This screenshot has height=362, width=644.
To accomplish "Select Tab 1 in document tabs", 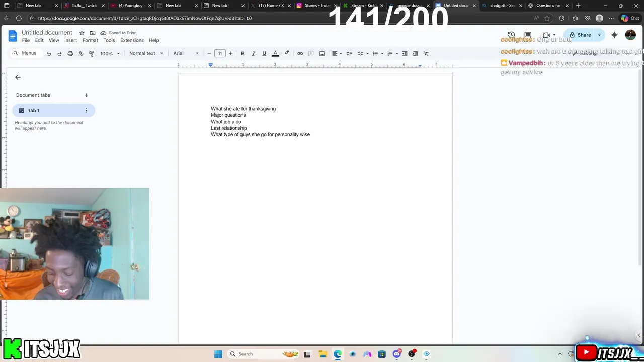I will (53, 110).
